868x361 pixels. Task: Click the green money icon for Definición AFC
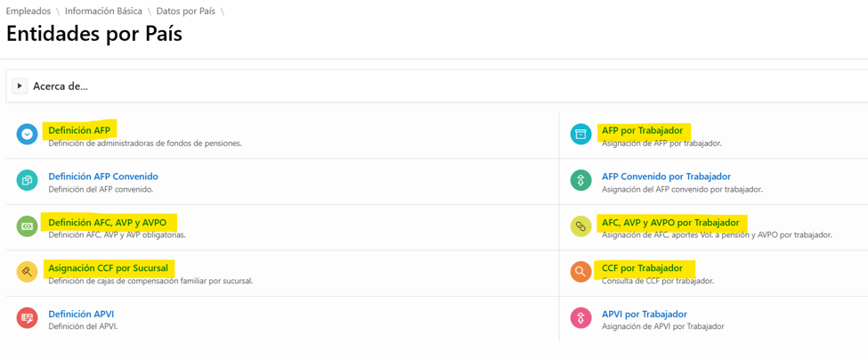tap(27, 226)
